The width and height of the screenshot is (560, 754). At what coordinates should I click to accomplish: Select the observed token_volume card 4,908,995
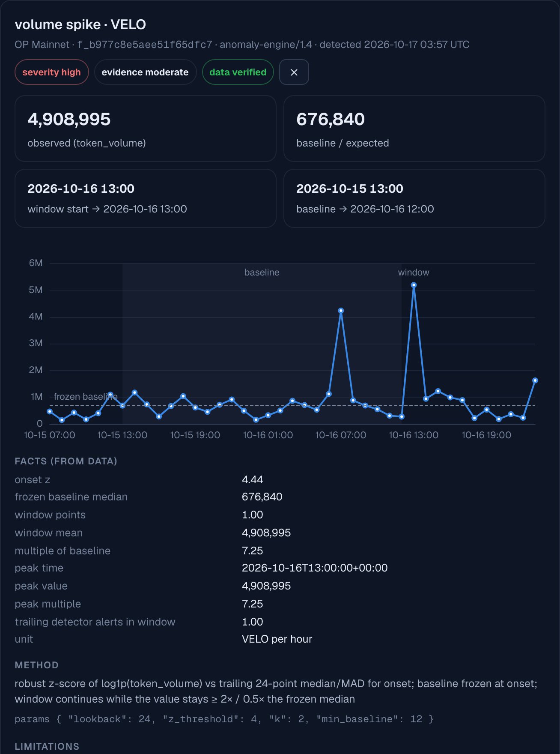[146, 129]
